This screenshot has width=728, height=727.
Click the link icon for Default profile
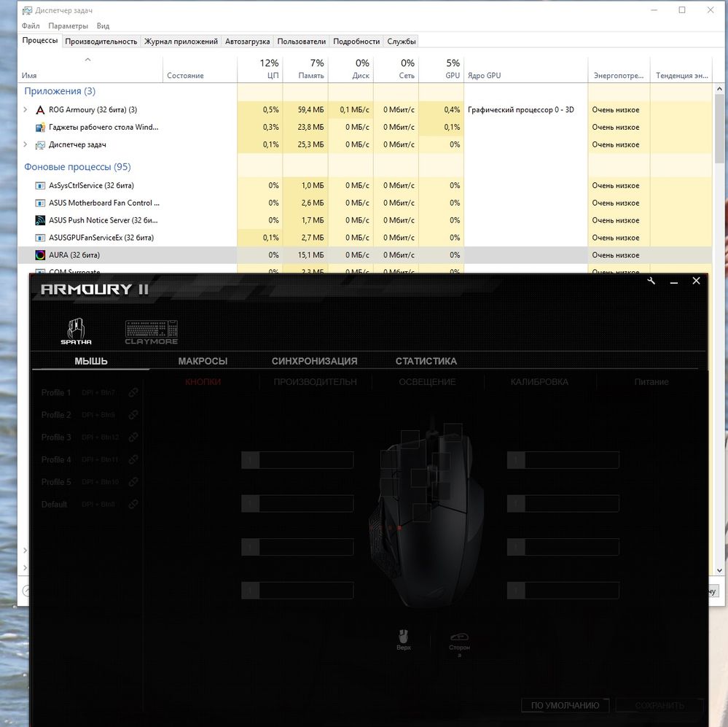[x=133, y=504]
